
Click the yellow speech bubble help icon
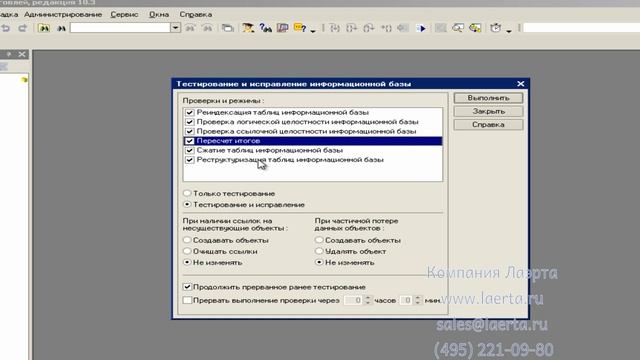300,28
